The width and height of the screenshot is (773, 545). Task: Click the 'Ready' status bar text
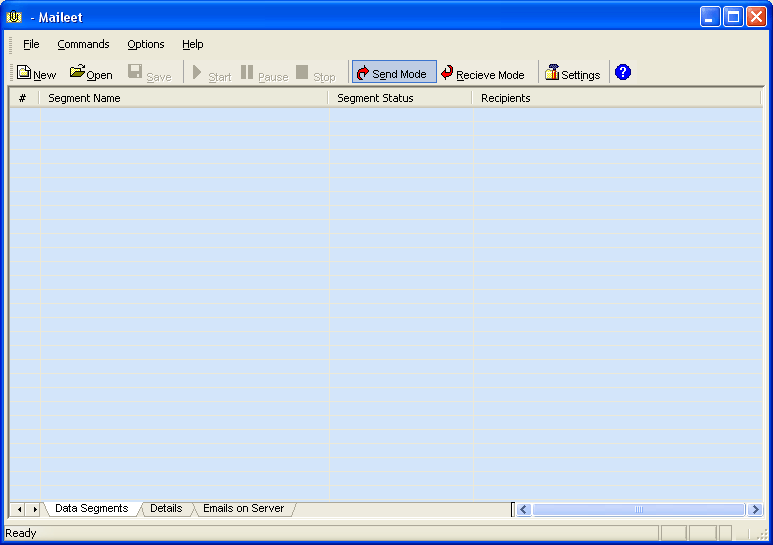21,533
